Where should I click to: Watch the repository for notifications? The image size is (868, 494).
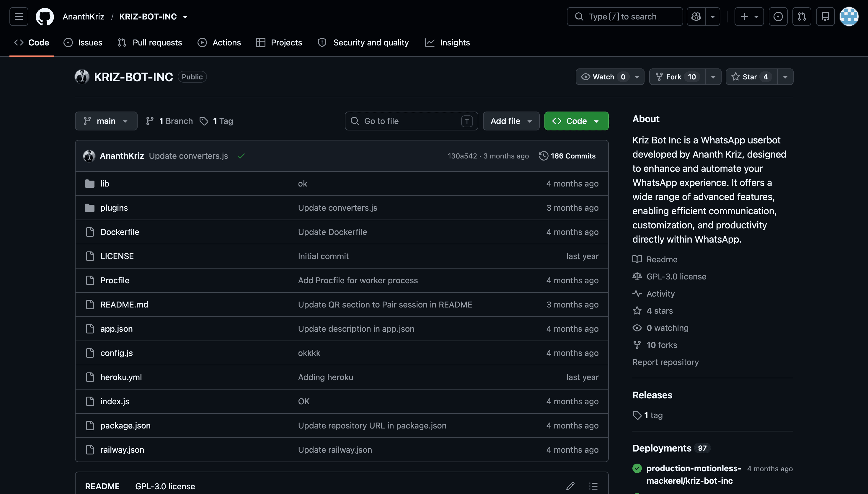tap(610, 77)
